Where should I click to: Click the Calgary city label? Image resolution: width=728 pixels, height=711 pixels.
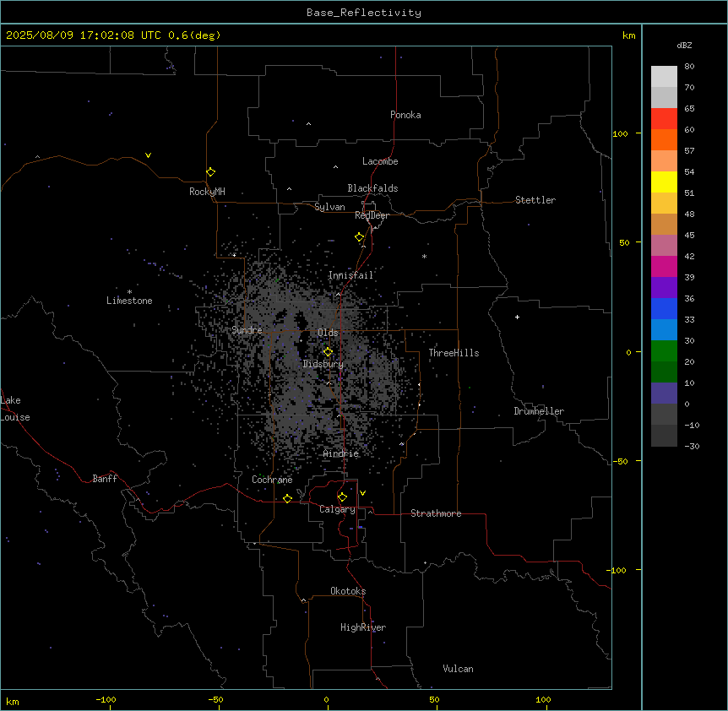(337, 509)
